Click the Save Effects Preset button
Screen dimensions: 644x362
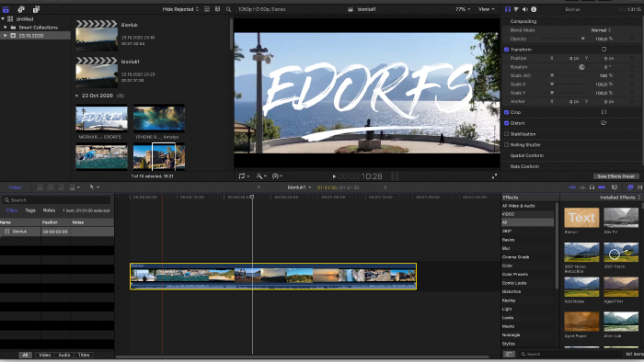click(615, 176)
